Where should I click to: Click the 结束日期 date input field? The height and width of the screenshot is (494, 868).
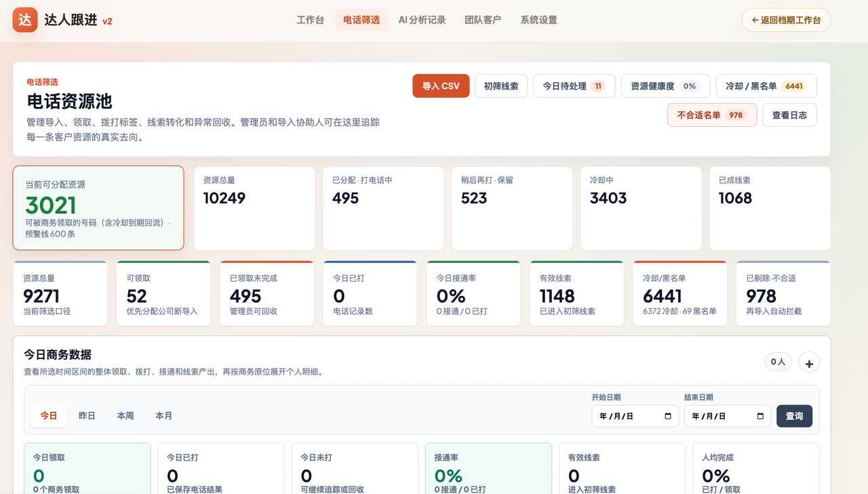click(728, 416)
